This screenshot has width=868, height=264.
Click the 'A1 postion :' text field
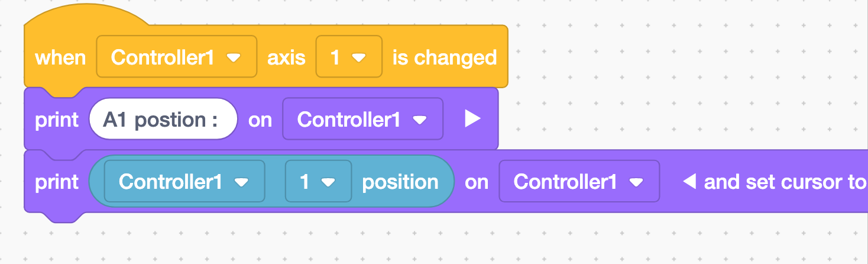coord(163,119)
